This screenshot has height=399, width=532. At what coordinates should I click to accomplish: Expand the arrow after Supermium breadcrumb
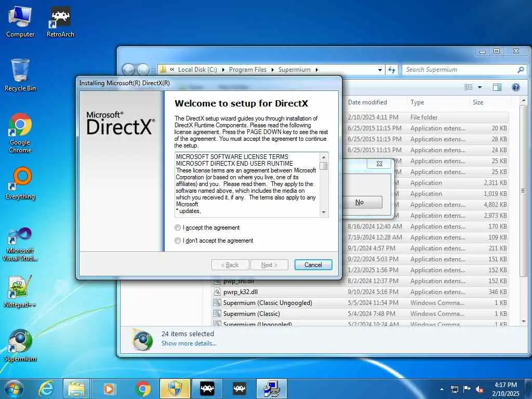tap(317, 70)
